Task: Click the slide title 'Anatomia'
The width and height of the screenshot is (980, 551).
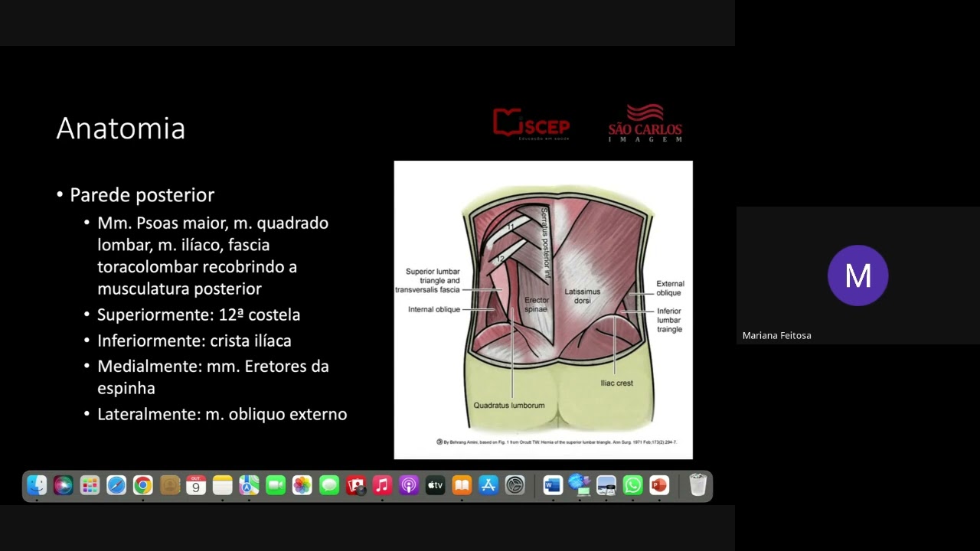Action: coord(121,129)
